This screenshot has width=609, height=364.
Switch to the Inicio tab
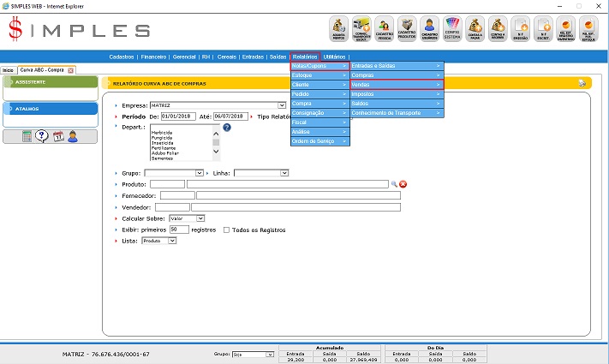9,70
